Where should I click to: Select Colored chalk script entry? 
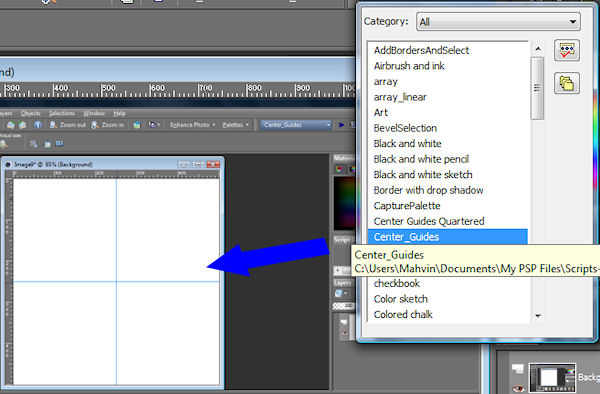coord(403,314)
